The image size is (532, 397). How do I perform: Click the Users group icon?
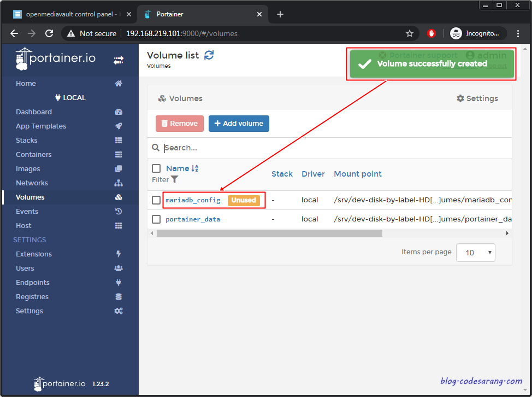coord(119,268)
